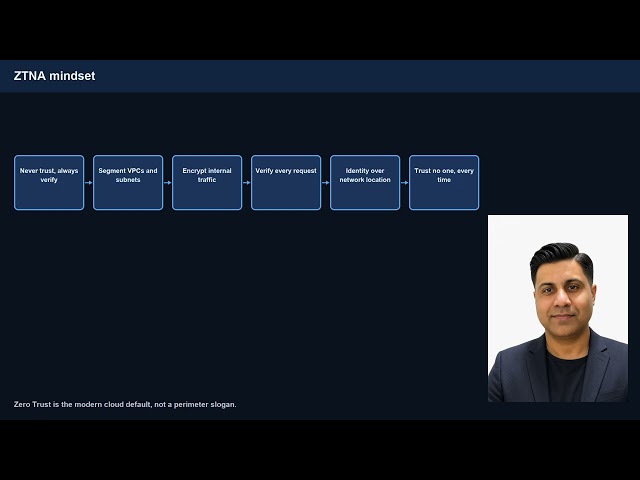Click the 'Zero Trust is the modern cloud default' footer text
This screenshot has width=640, height=480.
[x=125, y=404]
